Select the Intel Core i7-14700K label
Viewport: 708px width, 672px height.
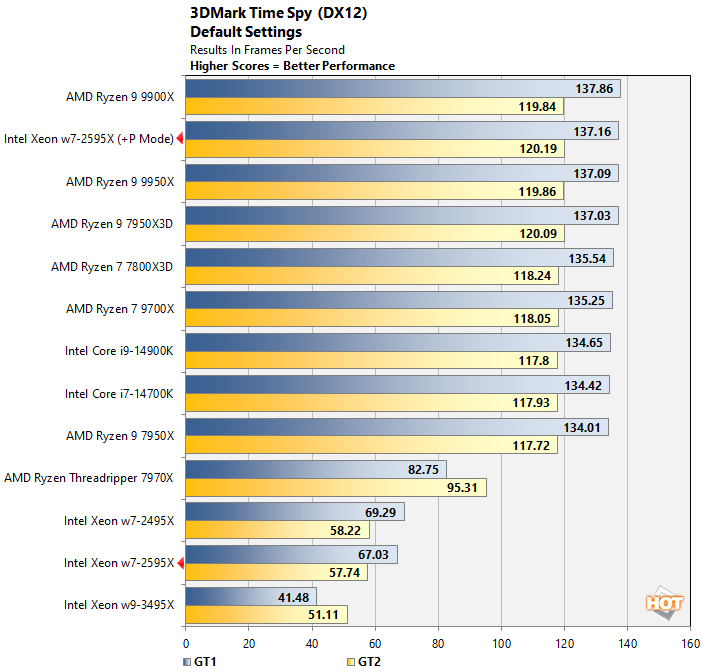click(119, 394)
